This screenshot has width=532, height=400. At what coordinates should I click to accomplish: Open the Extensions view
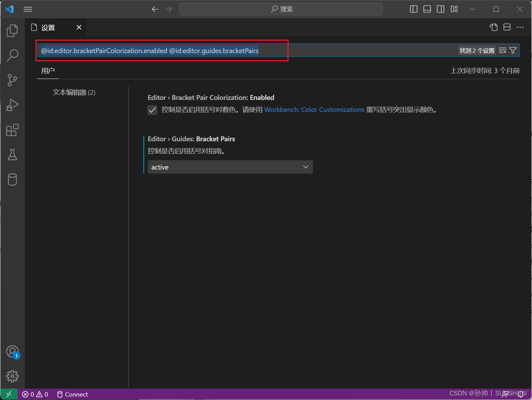tap(12, 130)
